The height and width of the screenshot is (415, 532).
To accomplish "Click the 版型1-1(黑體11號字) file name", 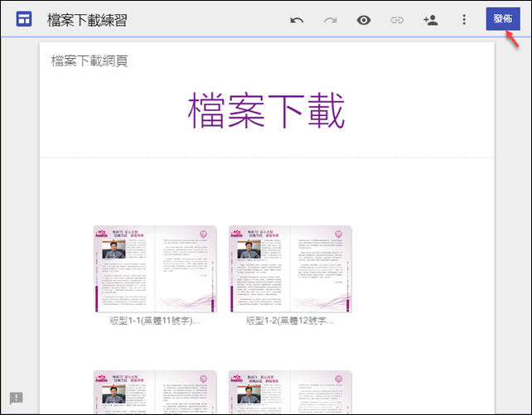I will [155, 321].
